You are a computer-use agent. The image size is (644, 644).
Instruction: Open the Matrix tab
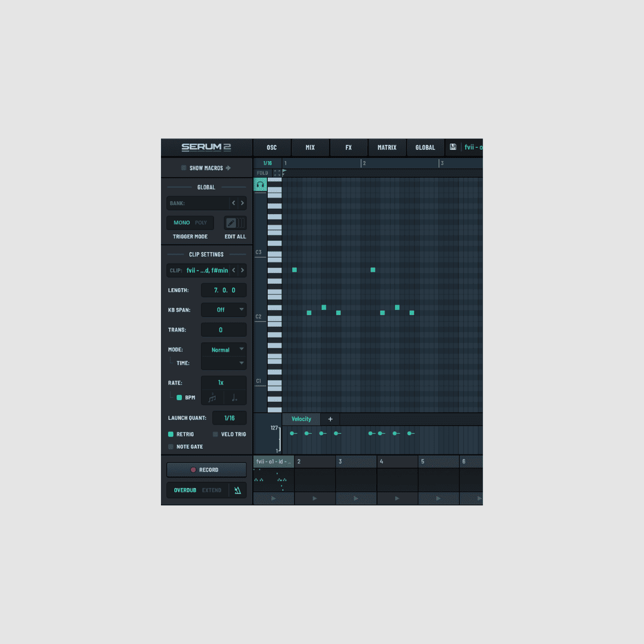[387, 148]
